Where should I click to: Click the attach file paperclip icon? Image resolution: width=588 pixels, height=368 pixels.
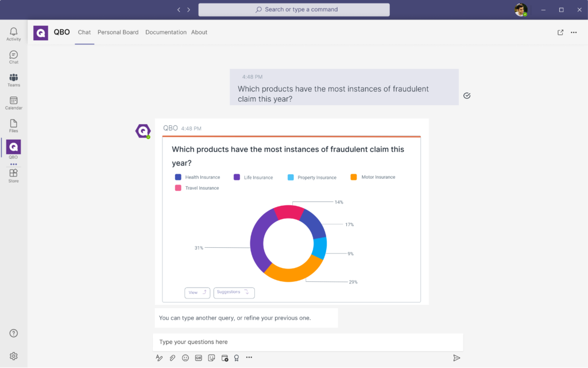pos(172,358)
